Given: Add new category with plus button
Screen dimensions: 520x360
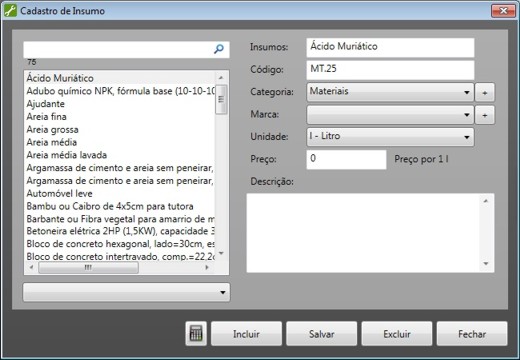Looking at the screenshot, I should 485,92.
